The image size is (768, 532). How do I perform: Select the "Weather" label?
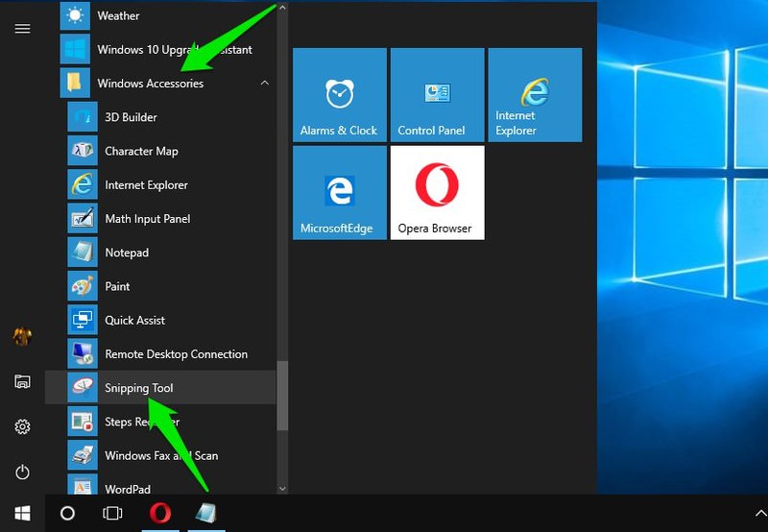[x=118, y=15]
